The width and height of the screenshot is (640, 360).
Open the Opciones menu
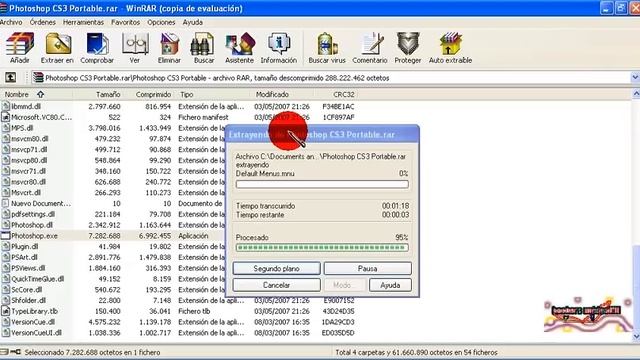click(x=161, y=22)
